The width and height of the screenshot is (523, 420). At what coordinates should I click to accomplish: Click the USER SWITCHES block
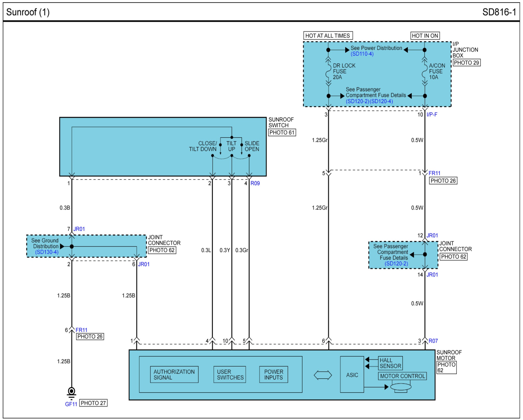tap(230, 375)
